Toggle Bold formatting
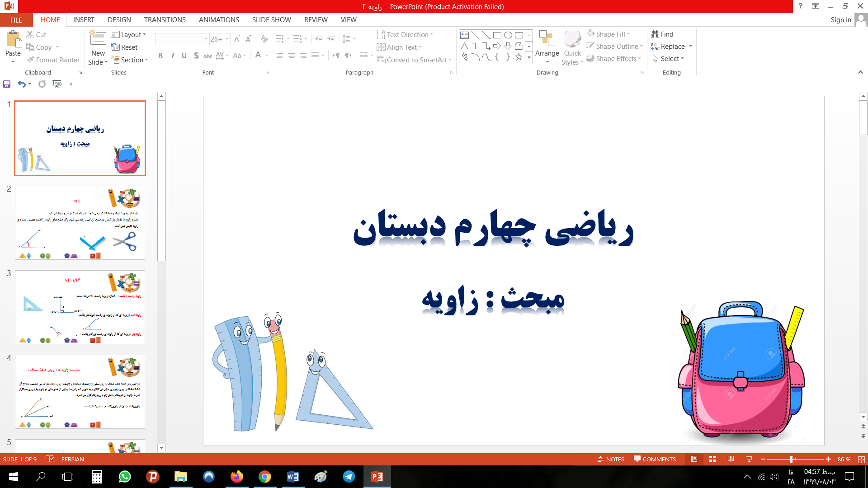 click(160, 56)
